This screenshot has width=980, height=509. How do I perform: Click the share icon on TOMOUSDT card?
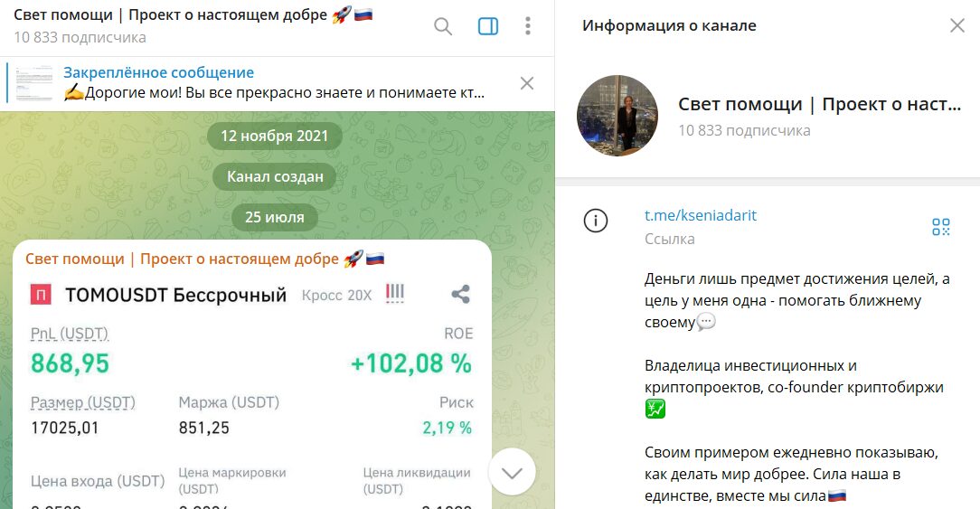461,294
